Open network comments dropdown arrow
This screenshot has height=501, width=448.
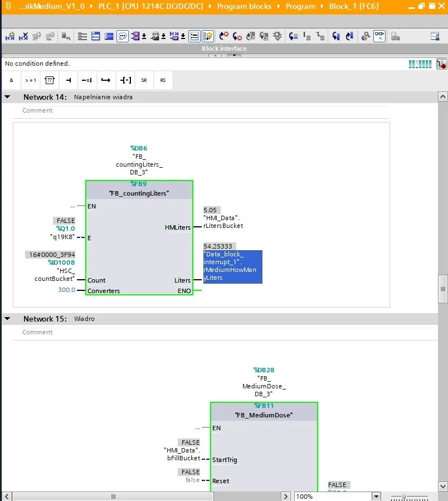183,36
